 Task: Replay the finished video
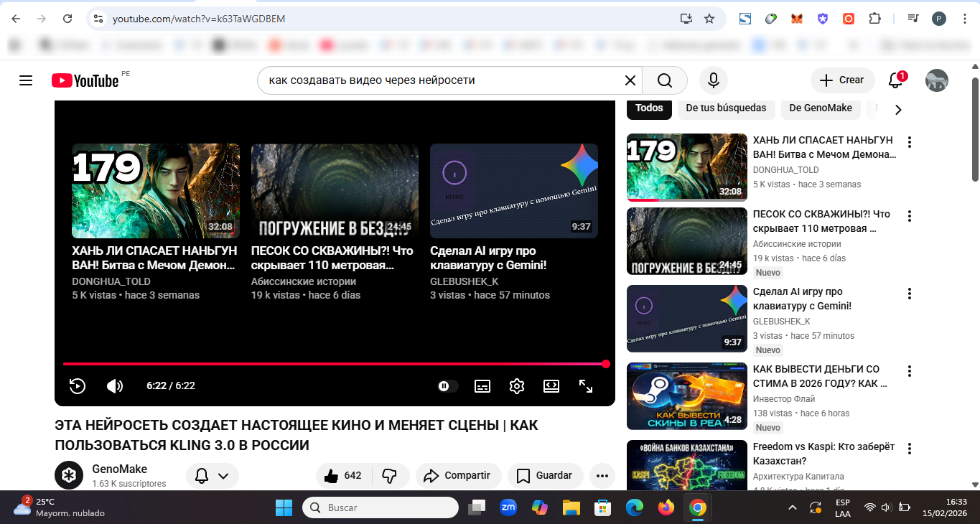pyautogui.click(x=78, y=386)
